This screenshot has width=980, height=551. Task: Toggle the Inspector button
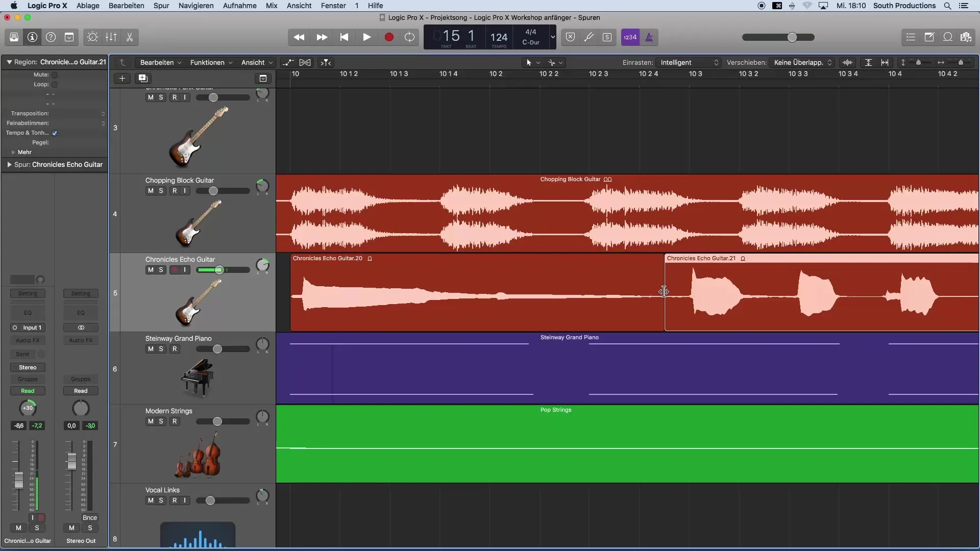[x=32, y=37]
